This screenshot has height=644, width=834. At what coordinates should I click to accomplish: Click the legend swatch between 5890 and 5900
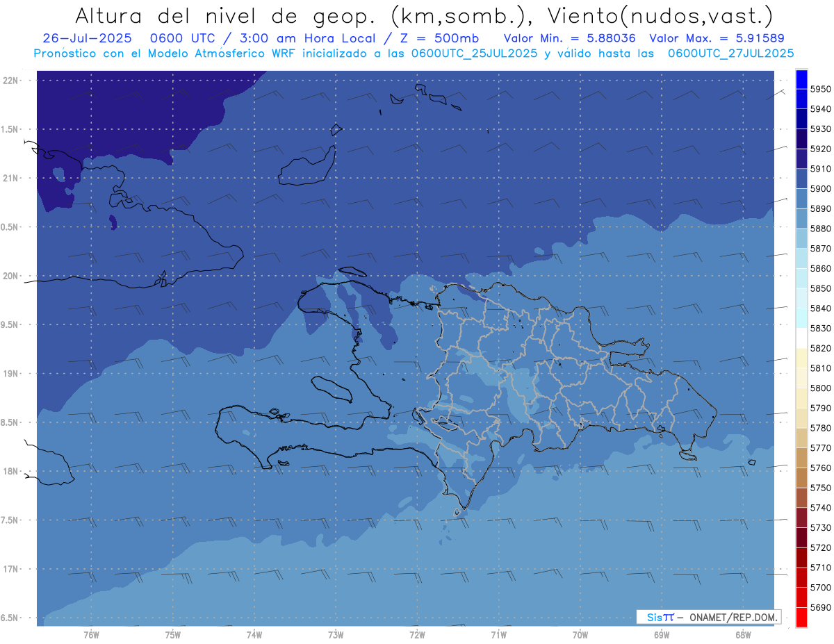(801, 199)
